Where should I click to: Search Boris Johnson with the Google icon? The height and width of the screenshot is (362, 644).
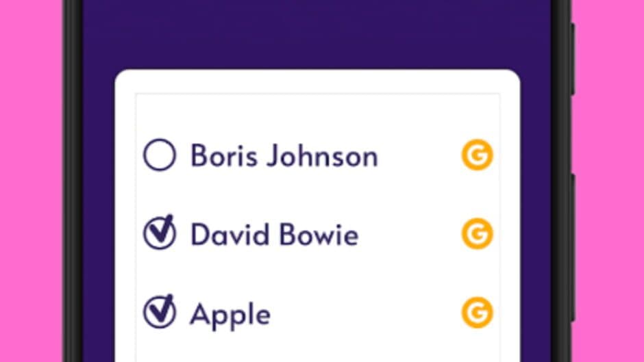pyautogui.click(x=477, y=155)
